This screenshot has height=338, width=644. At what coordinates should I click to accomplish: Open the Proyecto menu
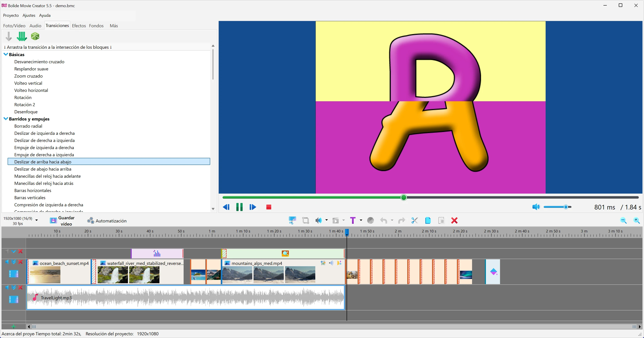pyautogui.click(x=11, y=15)
